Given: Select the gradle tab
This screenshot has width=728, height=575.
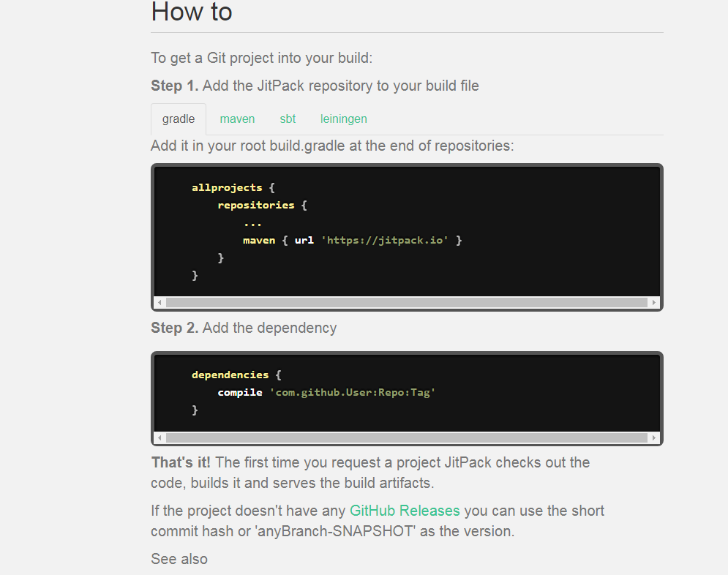Looking at the screenshot, I should (179, 119).
